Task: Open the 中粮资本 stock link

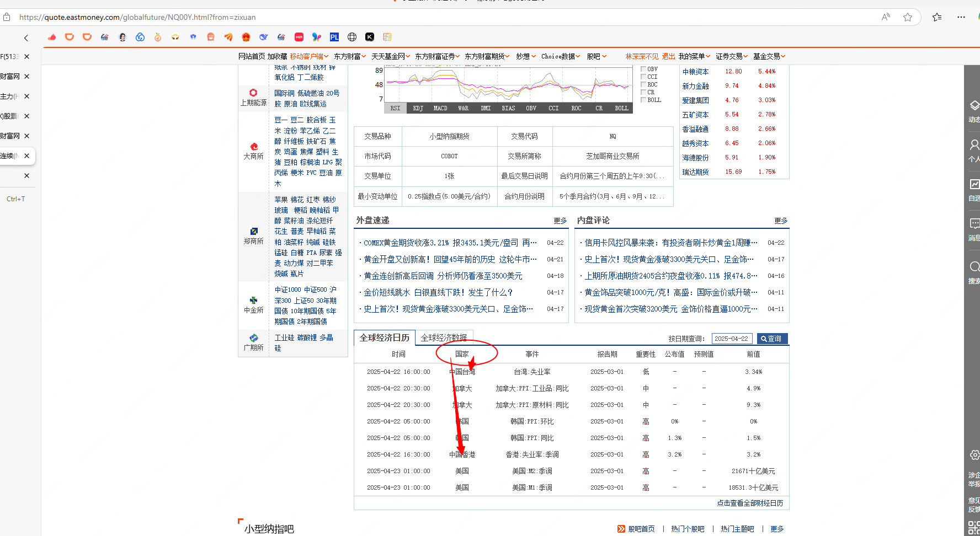Action: point(695,72)
